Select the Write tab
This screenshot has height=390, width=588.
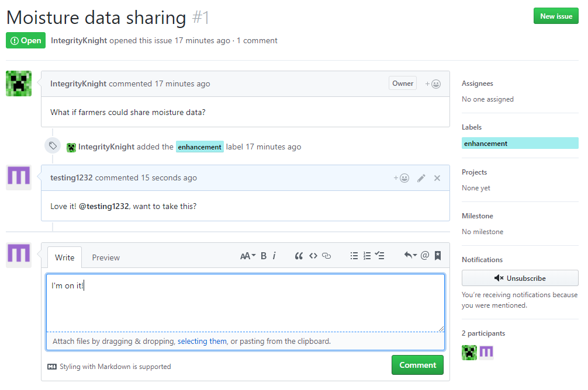click(64, 257)
